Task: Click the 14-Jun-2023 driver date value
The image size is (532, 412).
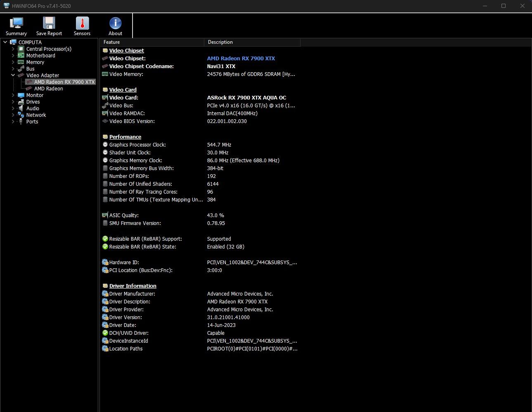Action: 221,325
